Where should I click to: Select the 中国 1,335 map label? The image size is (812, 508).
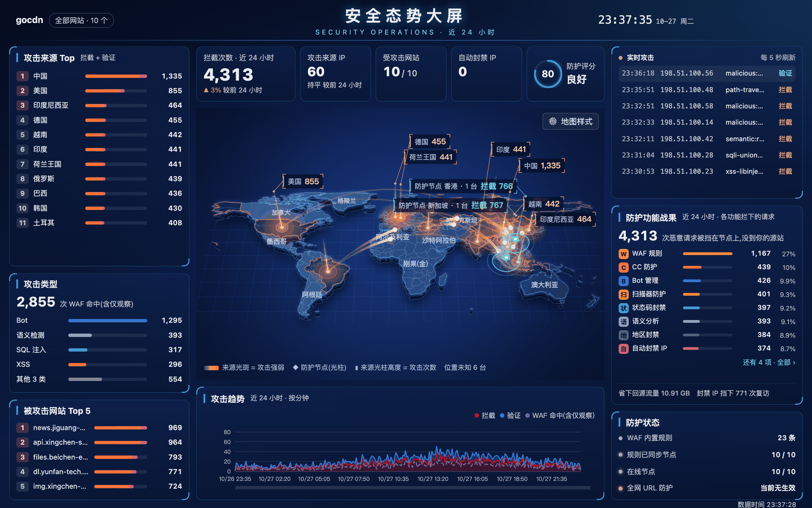(542, 166)
